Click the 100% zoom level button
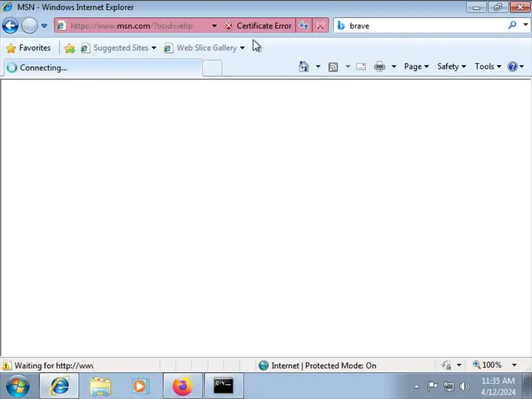This screenshot has width=532, height=399. [x=487, y=365]
